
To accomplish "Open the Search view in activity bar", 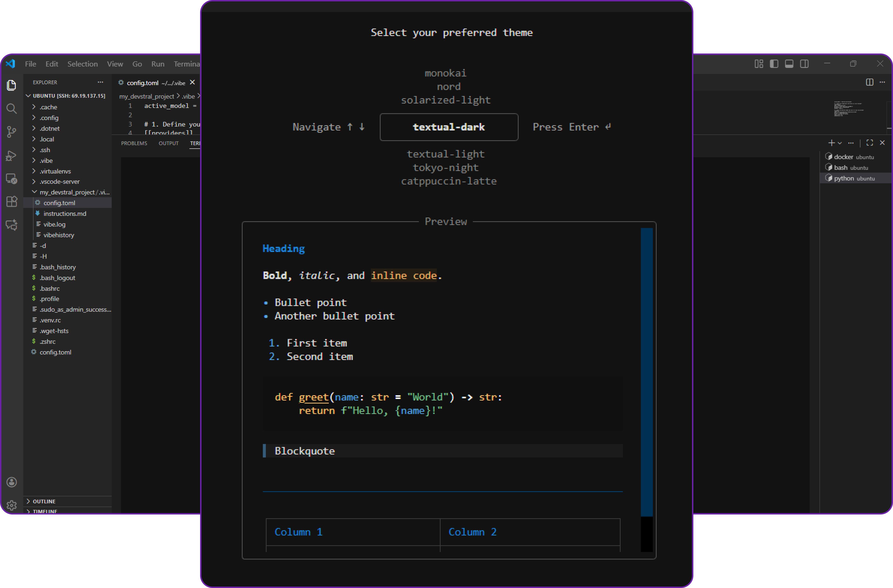I will 12,109.
